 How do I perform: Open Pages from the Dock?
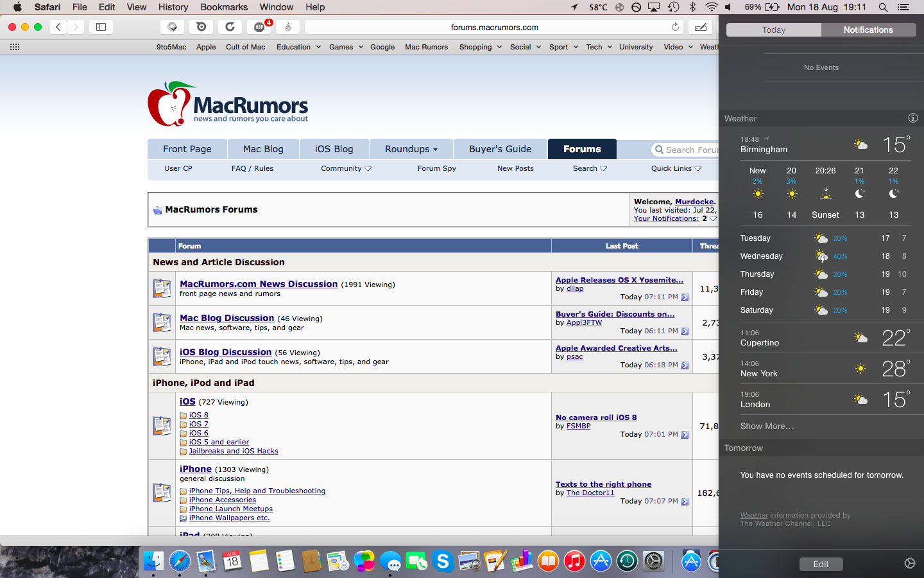pyautogui.click(x=495, y=561)
